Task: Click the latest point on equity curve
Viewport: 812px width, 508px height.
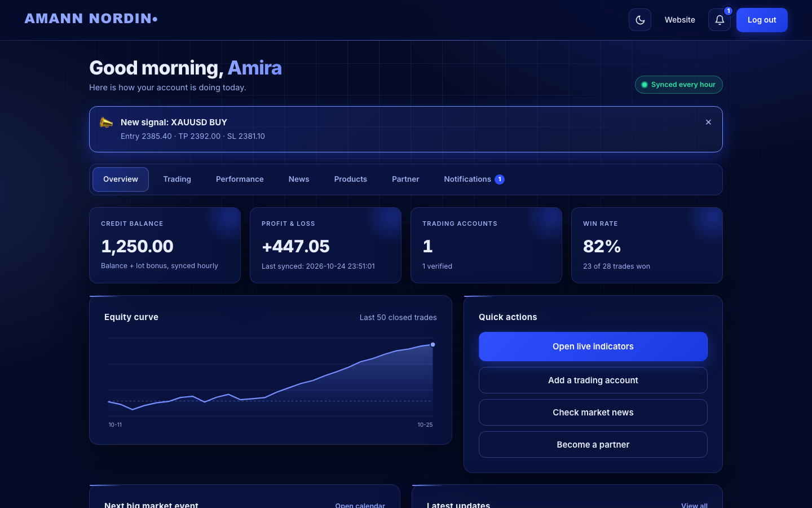Action: tap(433, 344)
